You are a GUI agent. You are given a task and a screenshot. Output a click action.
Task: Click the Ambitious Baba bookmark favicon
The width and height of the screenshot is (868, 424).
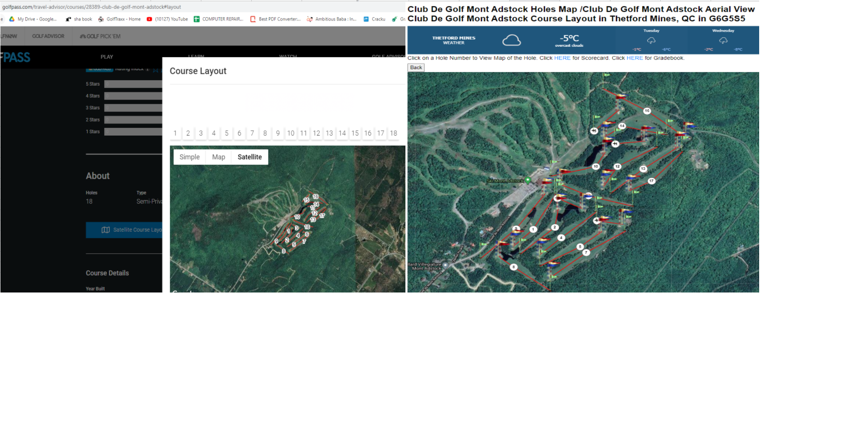pyautogui.click(x=309, y=19)
